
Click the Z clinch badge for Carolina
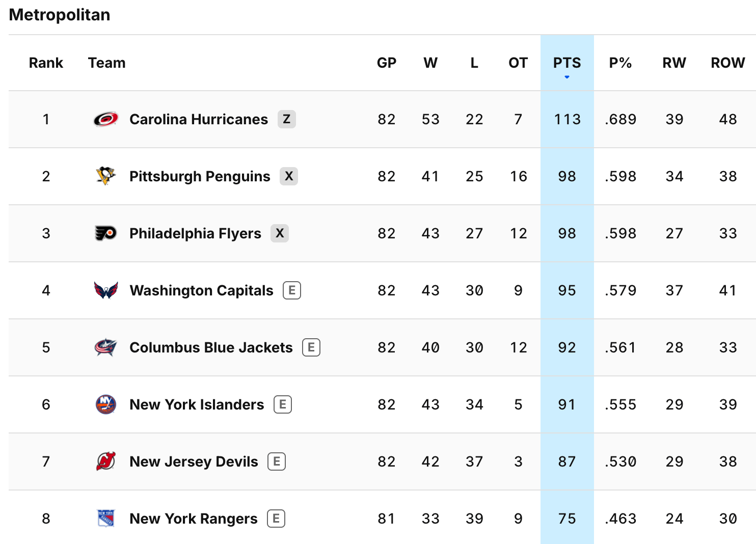coord(287,119)
